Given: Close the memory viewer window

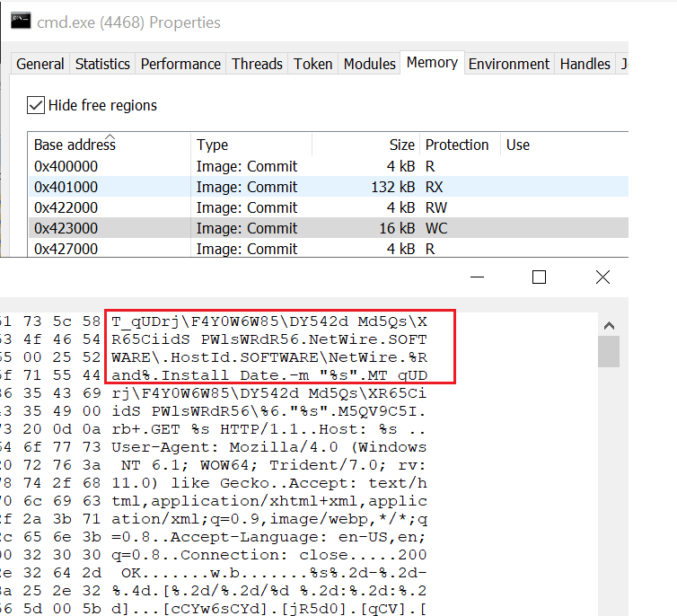Looking at the screenshot, I should tap(602, 277).
